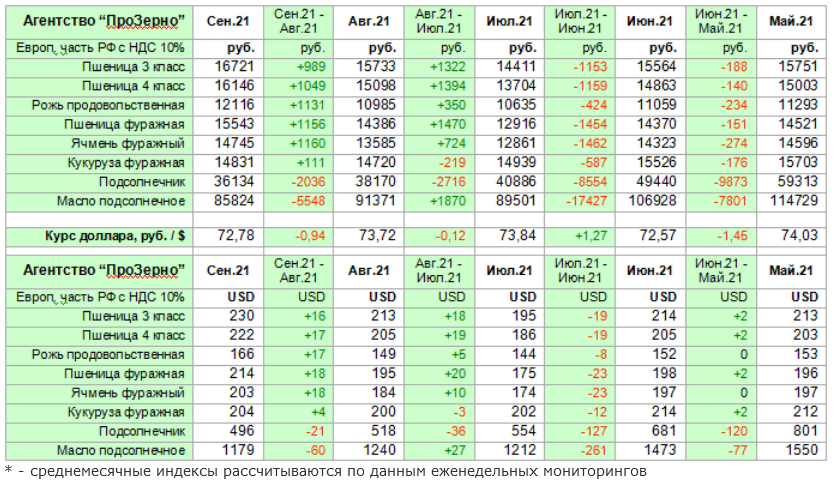The image size is (835, 483).
Task: Select the +350 change cell
Action: point(439,105)
